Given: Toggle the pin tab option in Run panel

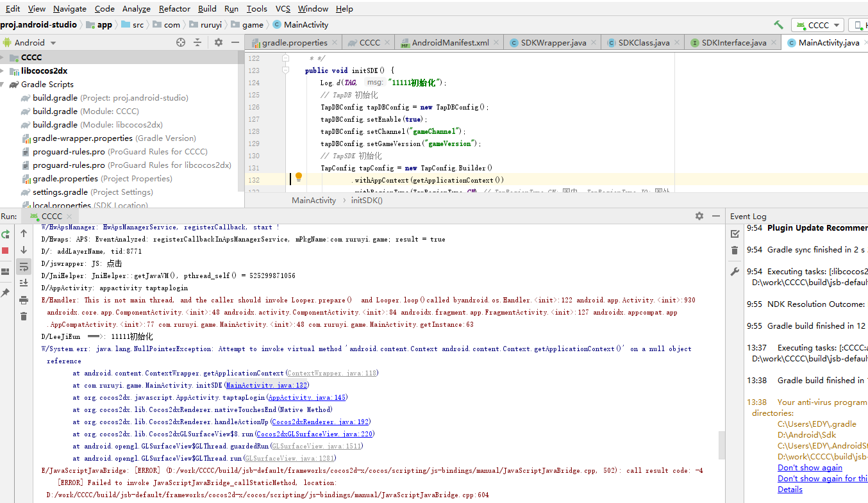Looking at the screenshot, I should 6,292.
